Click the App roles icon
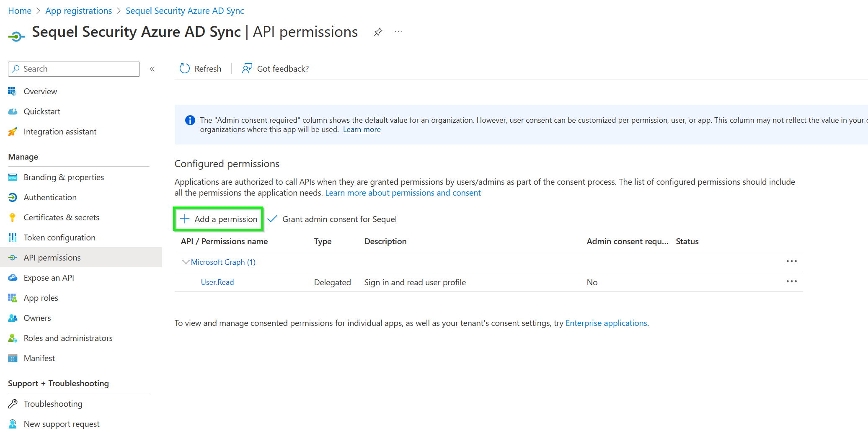The width and height of the screenshot is (868, 444). 13,298
